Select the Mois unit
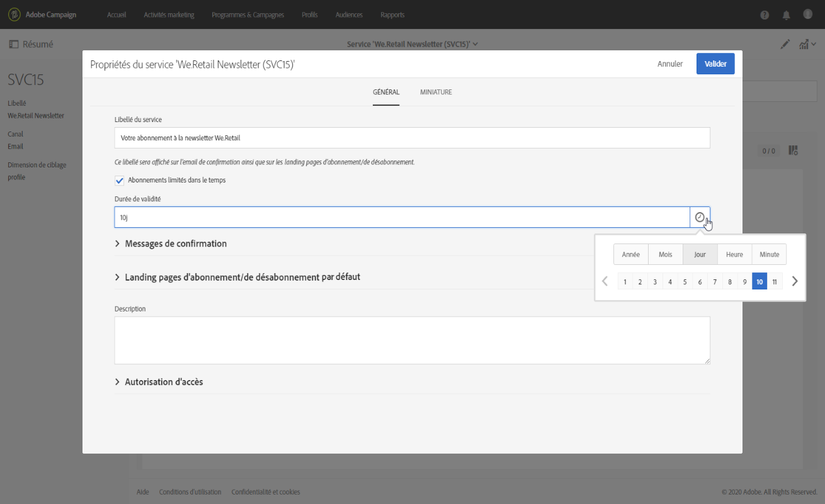Screen dimensions: 825x504 click(666, 255)
